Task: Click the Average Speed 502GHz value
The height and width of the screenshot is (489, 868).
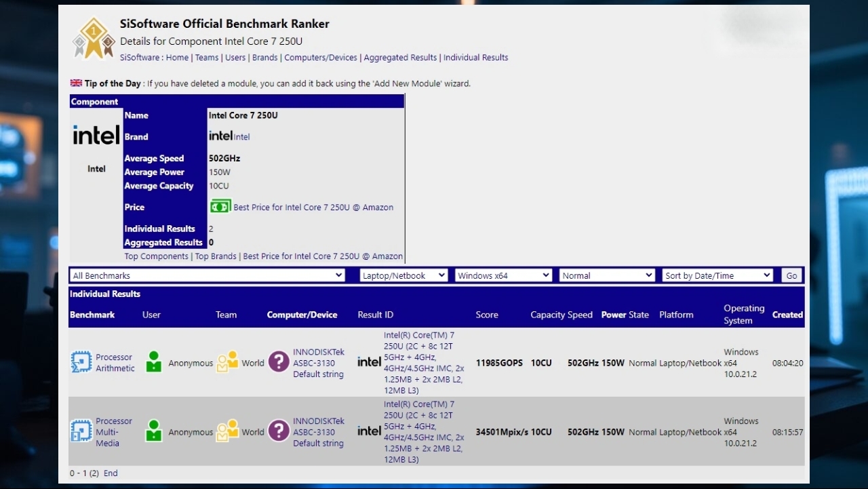Action: coord(224,159)
